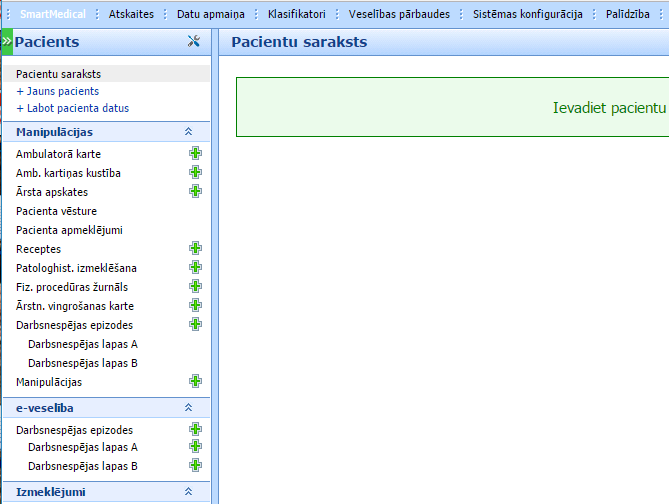Collapse the Manipulācijas section
669x504 pixels.
click(188, 132)
